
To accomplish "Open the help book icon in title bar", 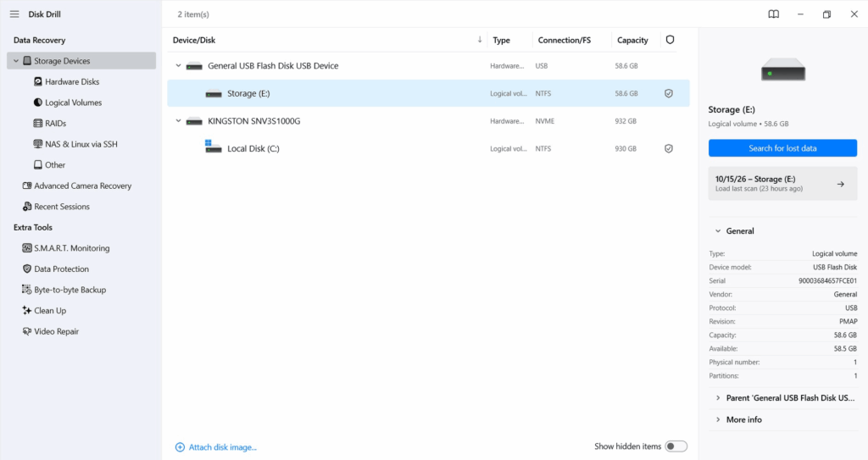I will tap(774, 14).
